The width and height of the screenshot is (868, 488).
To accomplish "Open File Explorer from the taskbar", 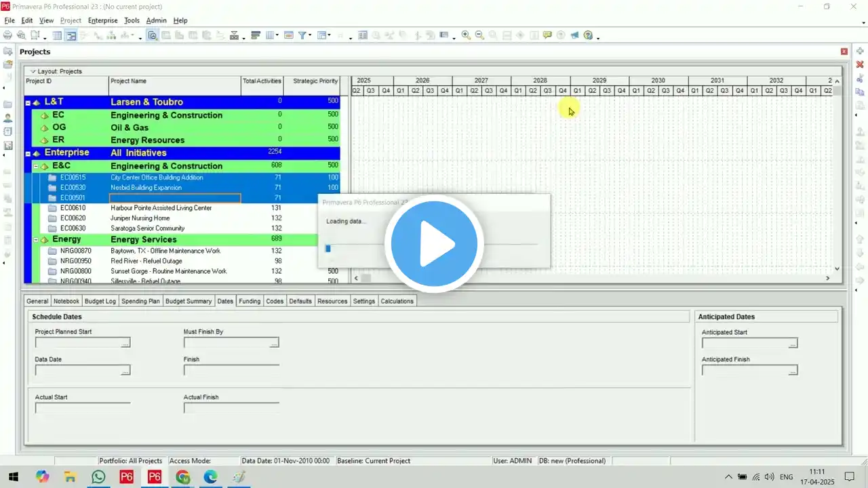I will coord(71,476).
